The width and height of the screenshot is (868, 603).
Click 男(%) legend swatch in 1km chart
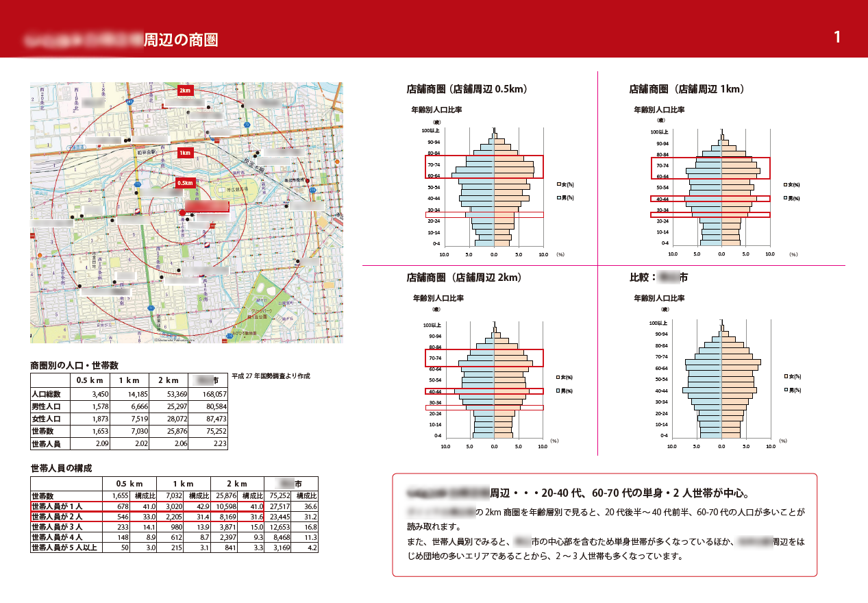click(786, 198)
